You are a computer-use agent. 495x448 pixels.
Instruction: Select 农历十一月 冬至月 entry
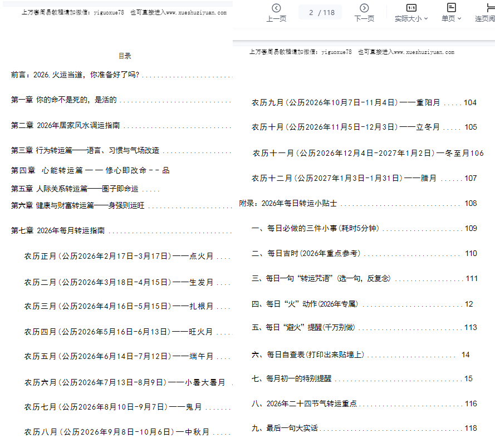tap(368, 154)
